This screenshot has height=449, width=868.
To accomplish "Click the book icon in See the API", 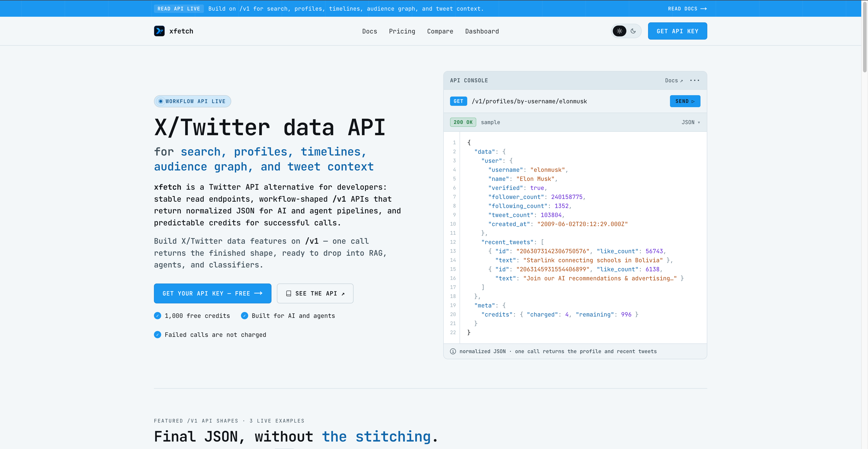I will [288, 294].
